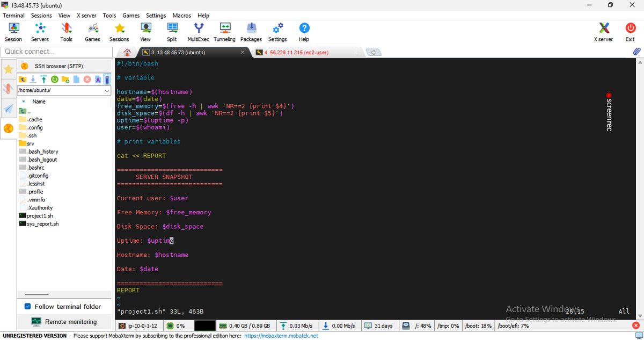Expand the /home/ubuntu/ path dropdown
This screenshot has width=644, height=340.
(107, 91)
